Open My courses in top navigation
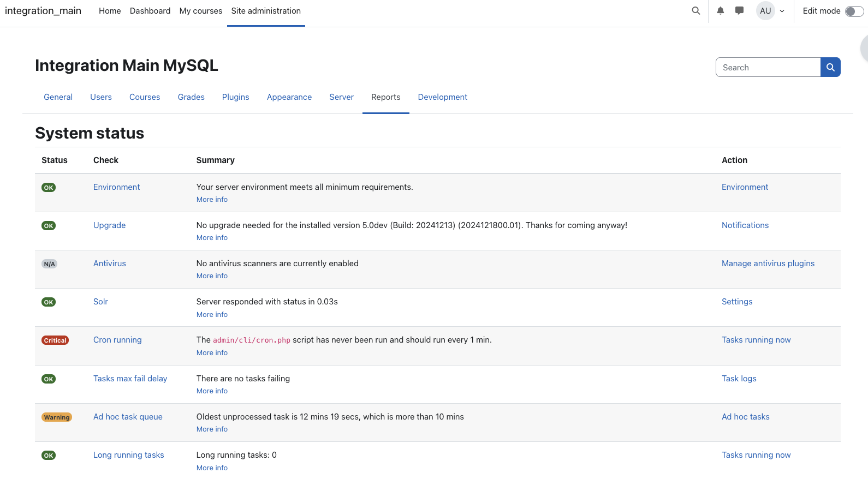This screenshot has width=868, height=503. pos(201,11)
